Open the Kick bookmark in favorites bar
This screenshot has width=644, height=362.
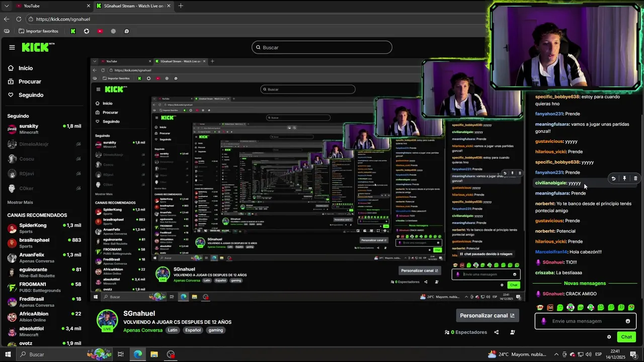click(73, 31)
